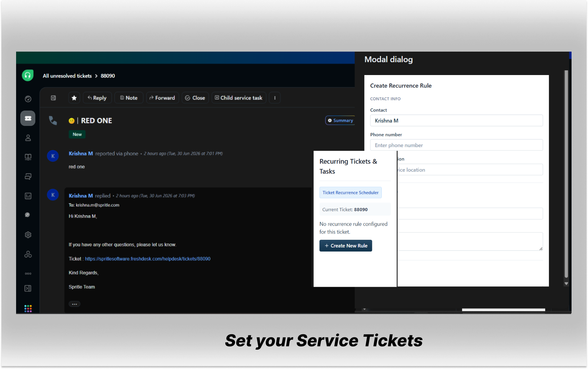Click the sidebar expand panel icon
Image resolution: width=588 pixels, height=369 pixels.
pyautogui.click(x=28, y=288)
